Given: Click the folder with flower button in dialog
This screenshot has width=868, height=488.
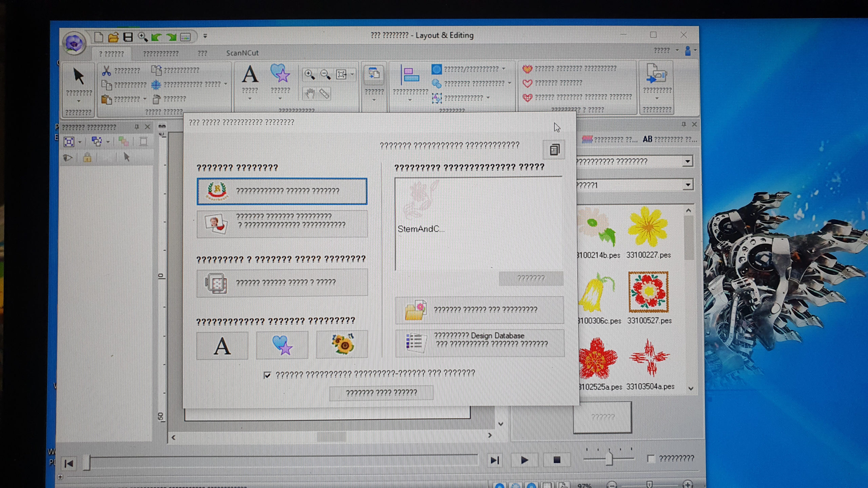Looking at the screenshot, I should (x=479, y=310).
